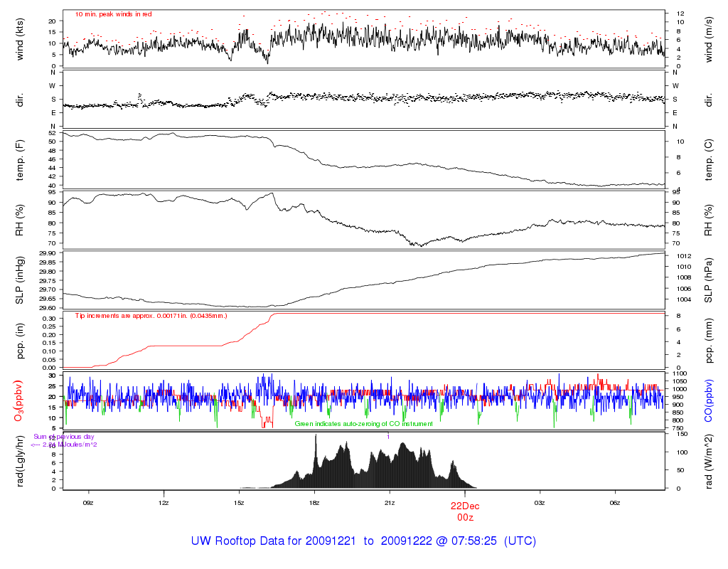Image resolution: width=728 pixels, height=569 pixels.
Task: Click the 'SLP (hPa)' axis label
Action: pyautogui.click(x=708, y=280)
